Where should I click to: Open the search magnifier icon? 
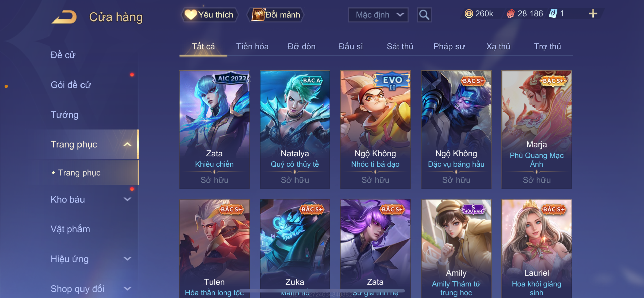click(x=424, y=15)
